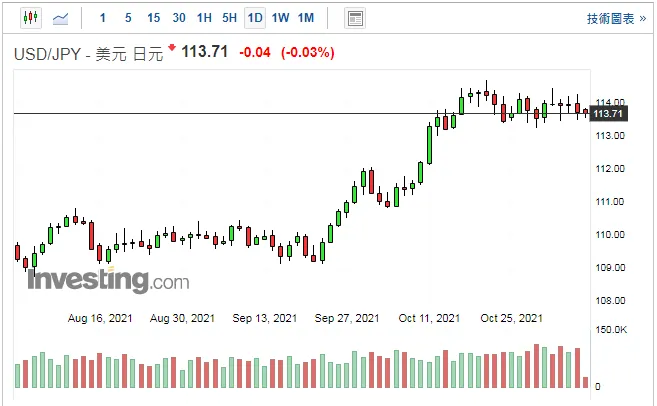657x406 pixels.
Task: Click the 150.0K volume axis label
Action: point(611,330)
